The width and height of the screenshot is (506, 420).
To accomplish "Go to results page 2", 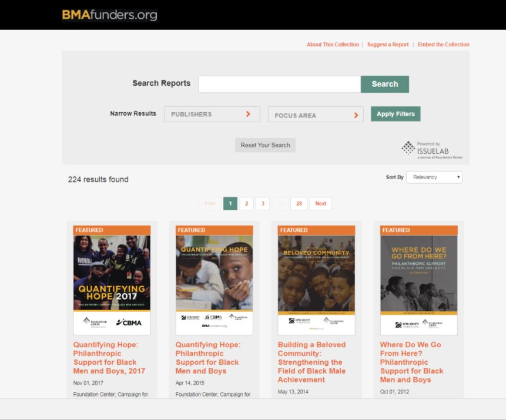I will [x=247, y=204].
